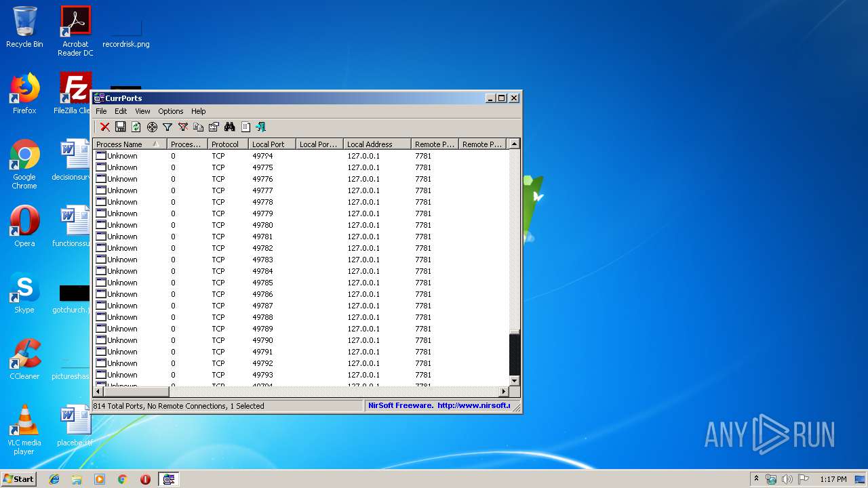
Task: Select the row with local port 49793
Action: tap(300, 375)
